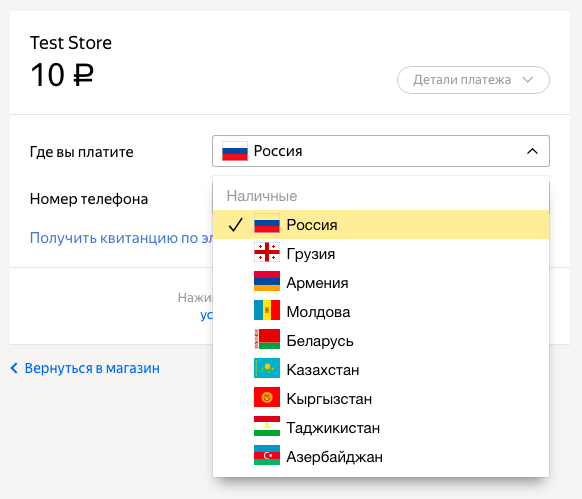
Task: Pick Беларусь as the payment country
Action: [x=381, y=340]
